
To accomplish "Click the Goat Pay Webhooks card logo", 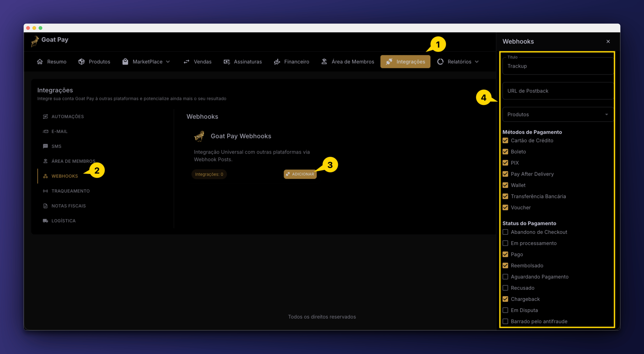I will click(x=199, y=136).
